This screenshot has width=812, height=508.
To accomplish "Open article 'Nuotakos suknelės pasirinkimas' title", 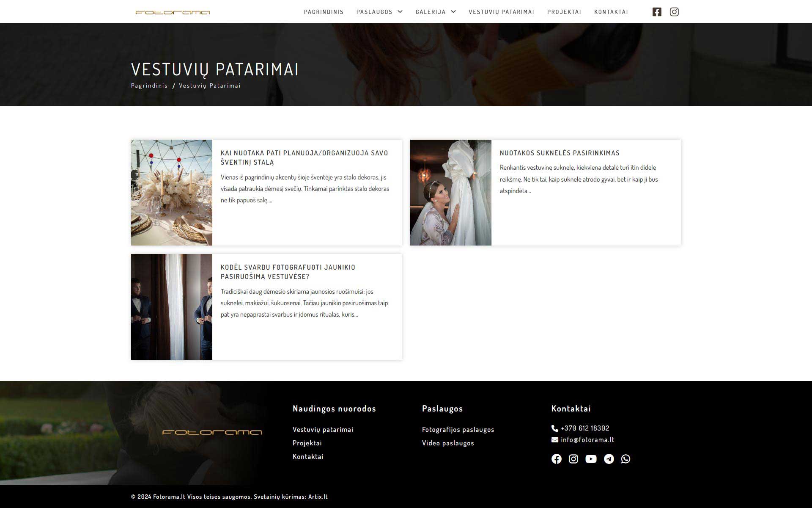I will tap(560, 153).
